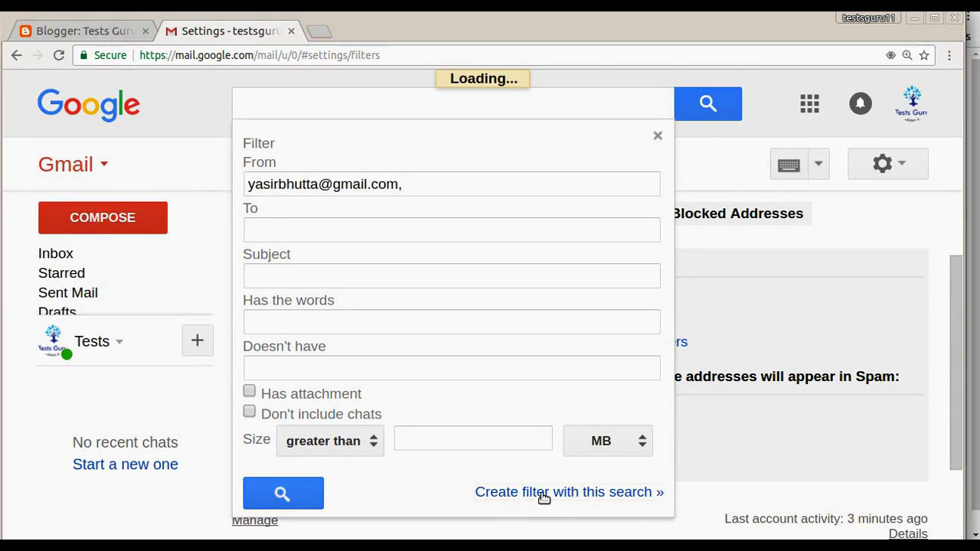Open the Sent Mail folder
This screenshot has height=551, width=980.
click(x=68, y=293)
